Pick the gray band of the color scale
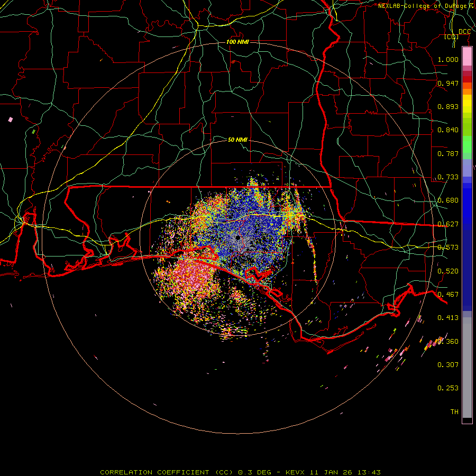476x476 pixels. coord(467,368)
